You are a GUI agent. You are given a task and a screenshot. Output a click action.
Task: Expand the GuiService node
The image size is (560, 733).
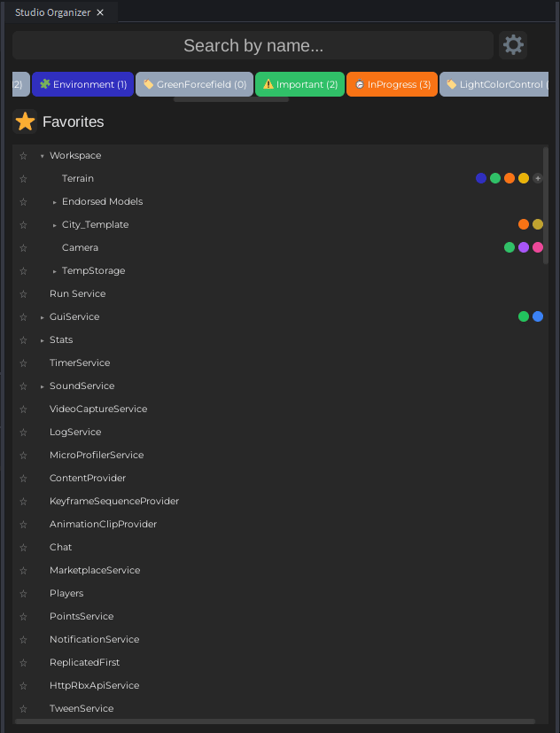[42, 317]
